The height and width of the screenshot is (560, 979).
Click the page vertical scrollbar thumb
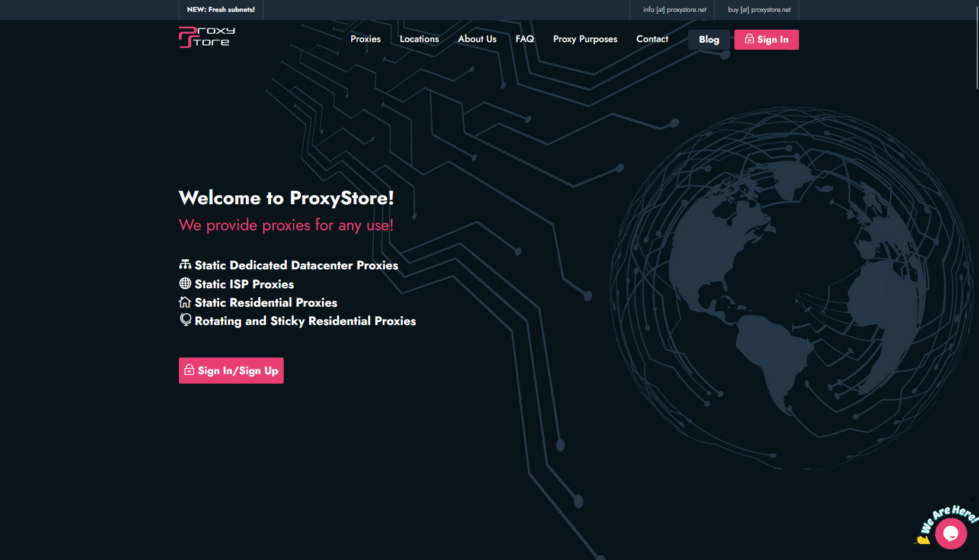pyautogui.click(x=977, y=49)
